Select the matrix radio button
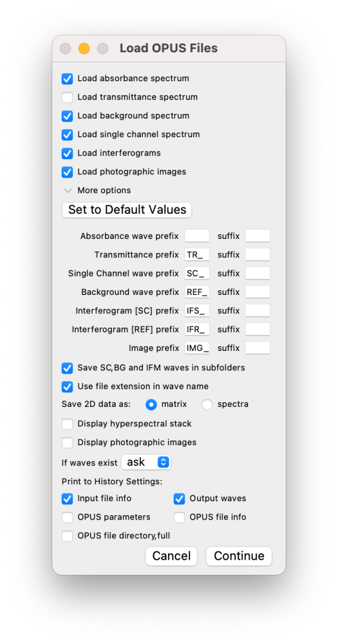338x644 pixels. point(151,404)
